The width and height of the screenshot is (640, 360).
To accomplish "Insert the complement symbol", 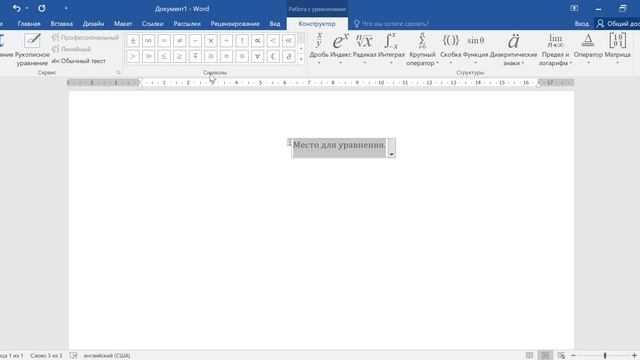I will [x=273, y=56].
